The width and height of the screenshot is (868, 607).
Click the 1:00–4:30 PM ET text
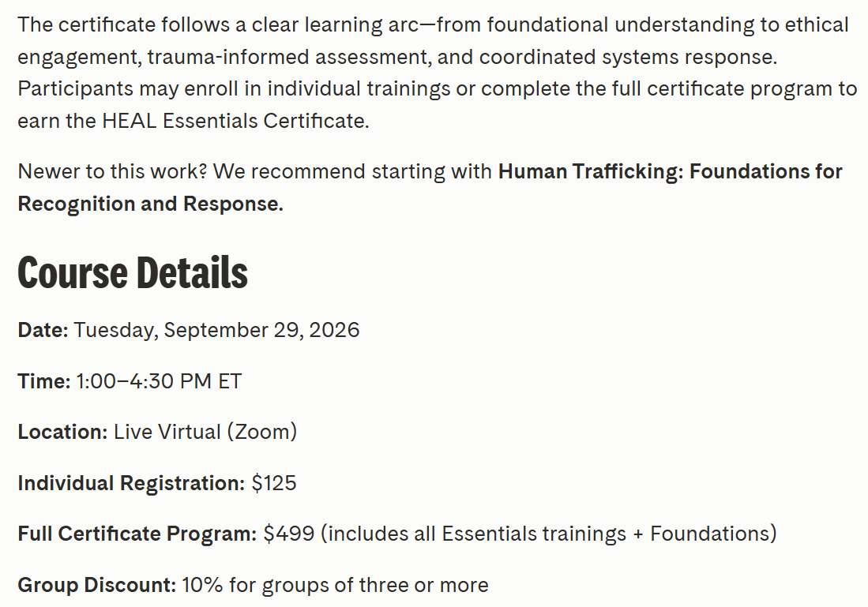159,381
